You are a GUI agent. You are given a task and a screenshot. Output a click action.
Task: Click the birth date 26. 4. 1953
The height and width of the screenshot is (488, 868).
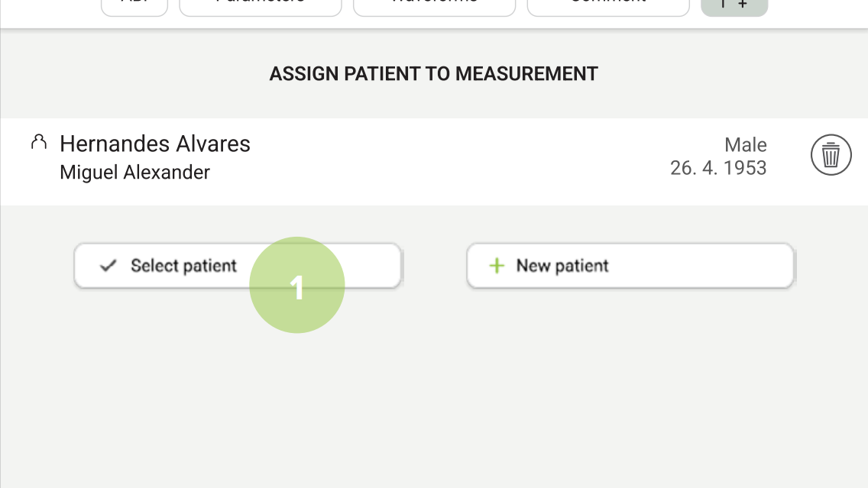tap(718, 168)
